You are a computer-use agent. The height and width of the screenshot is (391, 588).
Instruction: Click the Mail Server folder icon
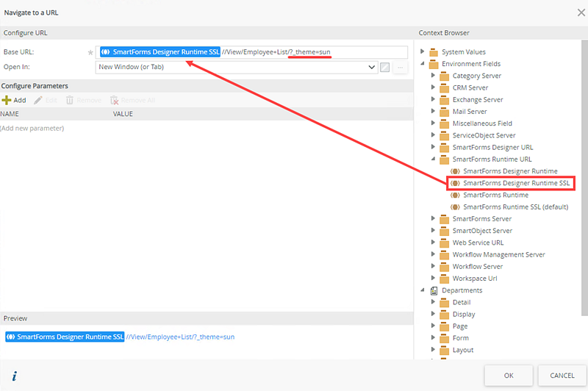tap(445, 112)
